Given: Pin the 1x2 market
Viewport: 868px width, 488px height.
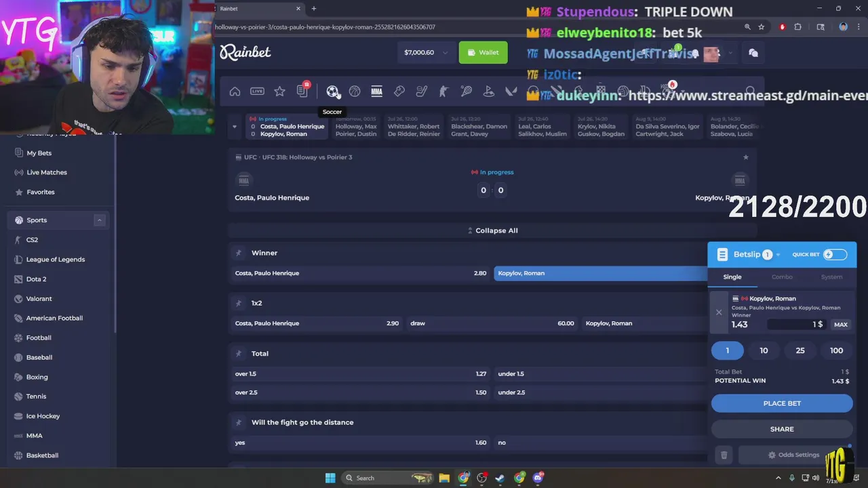Looking at the screenshot, I should pos(238,303).
